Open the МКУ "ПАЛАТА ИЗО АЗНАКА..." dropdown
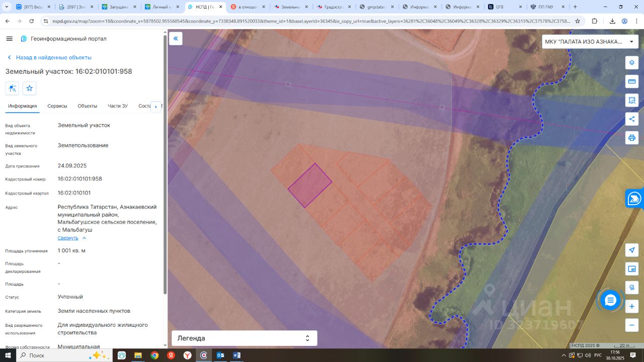Viewport: 644px width, 362px height. [590, 42]
